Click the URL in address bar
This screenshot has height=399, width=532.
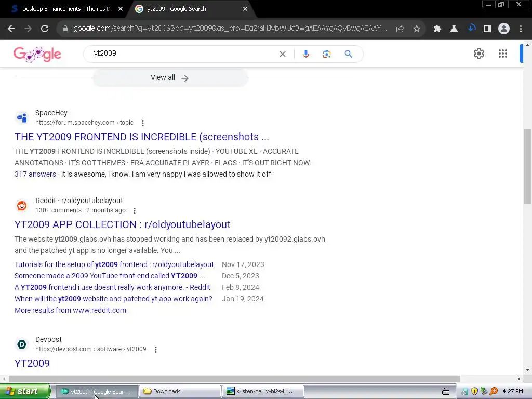(x=230, y=29)
